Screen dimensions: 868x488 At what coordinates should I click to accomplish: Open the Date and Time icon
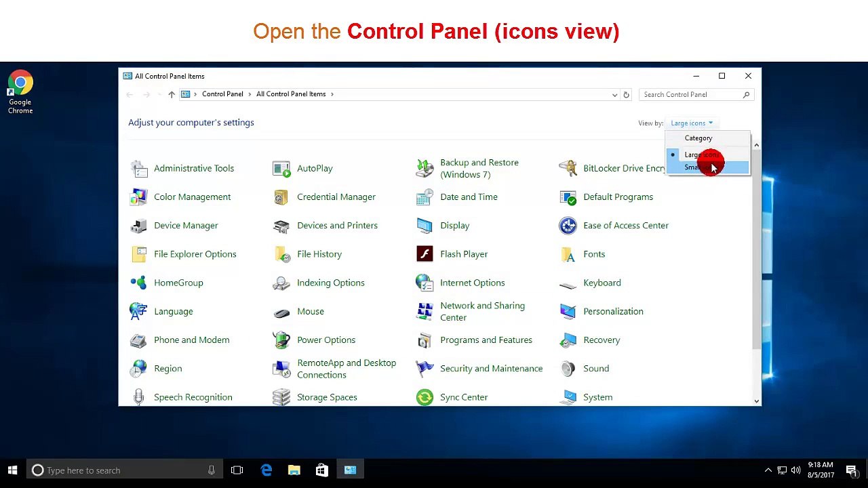(425, 197)
